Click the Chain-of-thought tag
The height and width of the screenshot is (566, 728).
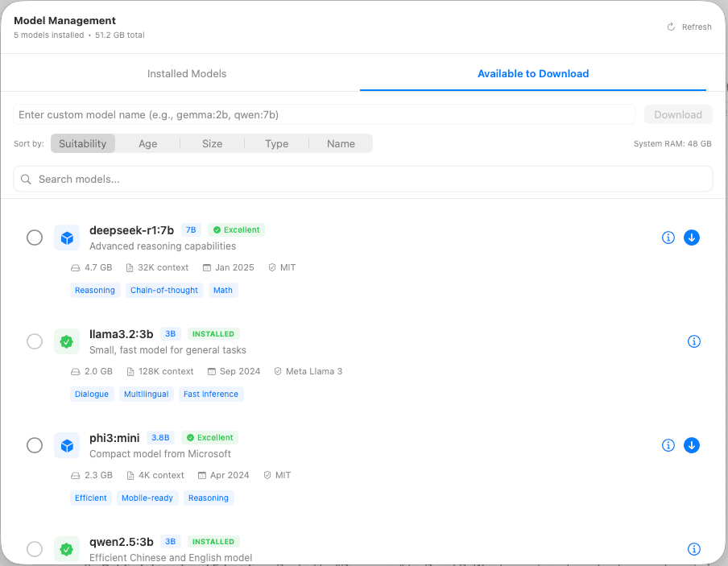(164, 290)
